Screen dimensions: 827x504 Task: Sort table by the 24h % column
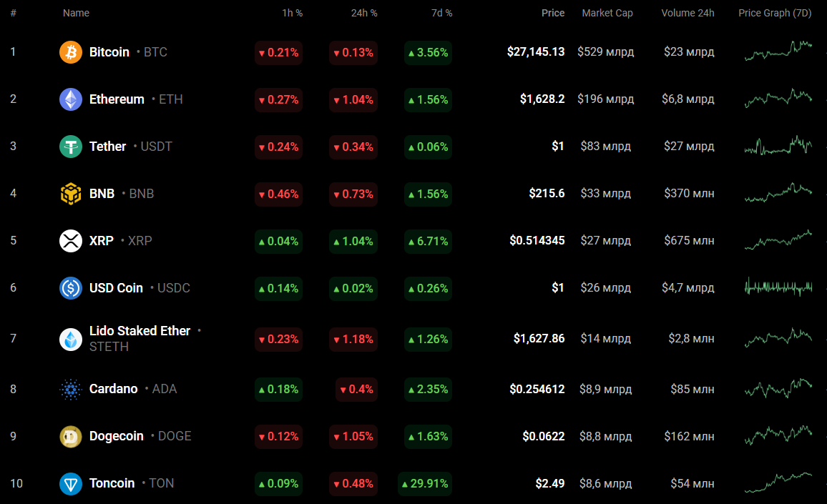click(x=364, y=13)
